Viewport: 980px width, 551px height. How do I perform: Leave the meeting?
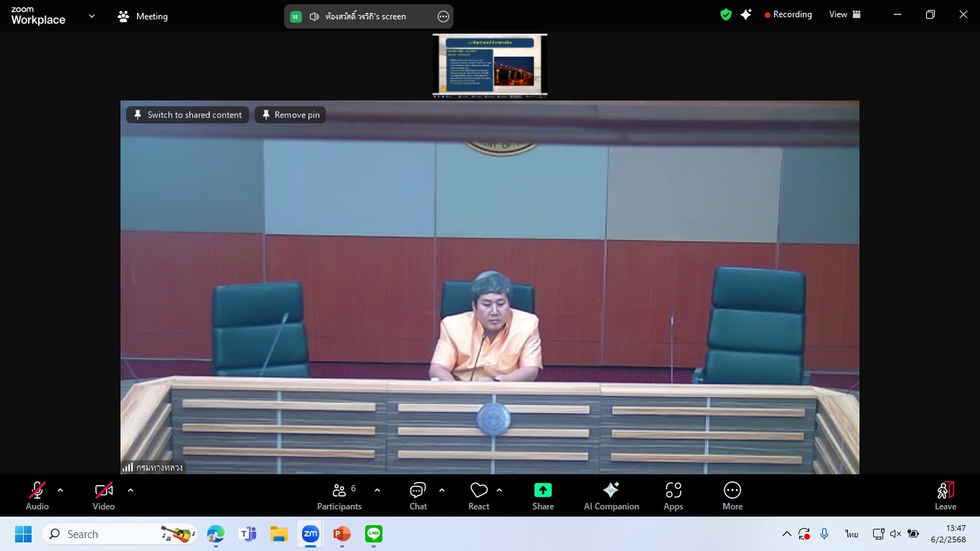point(945,496)
